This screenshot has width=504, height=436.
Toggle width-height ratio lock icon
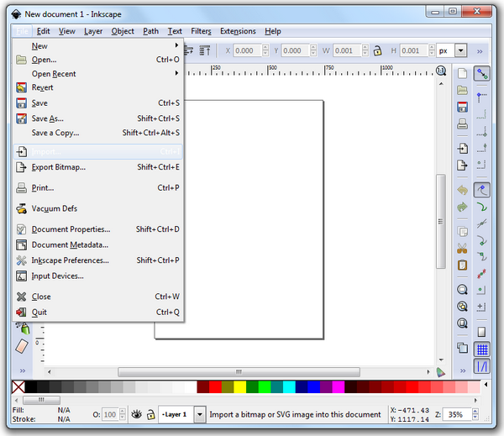pyautogui.click(x=377, y=50)
